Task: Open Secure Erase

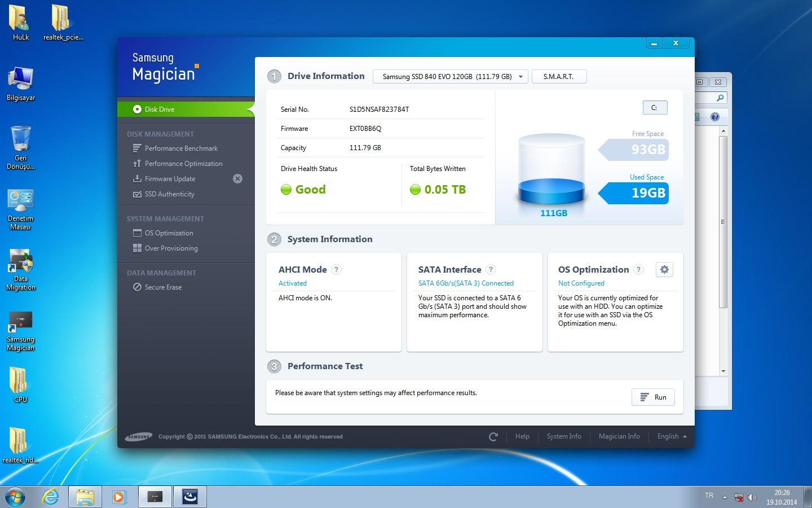Action: click(x=163, y=287)
